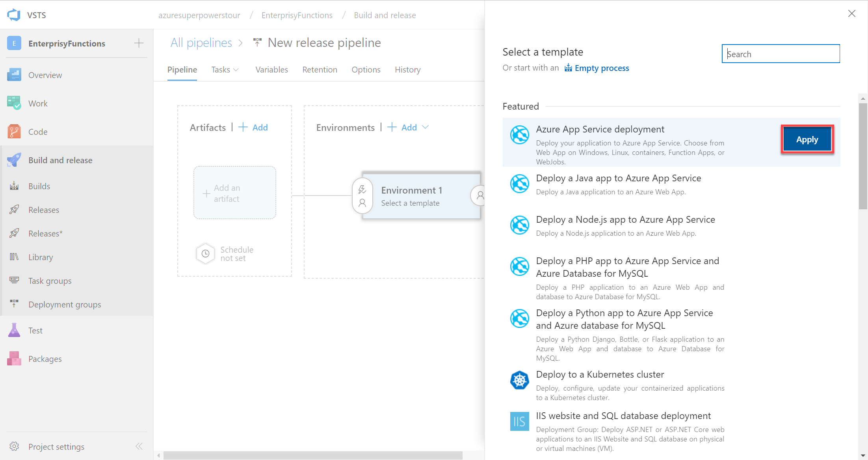868x460 pixels.
Task: Select Deploy to a Kubernetes cluster title
Action: click(600, 374)
